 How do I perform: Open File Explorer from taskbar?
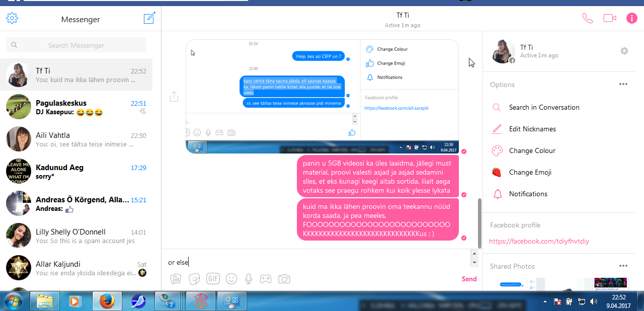point(45,301)
